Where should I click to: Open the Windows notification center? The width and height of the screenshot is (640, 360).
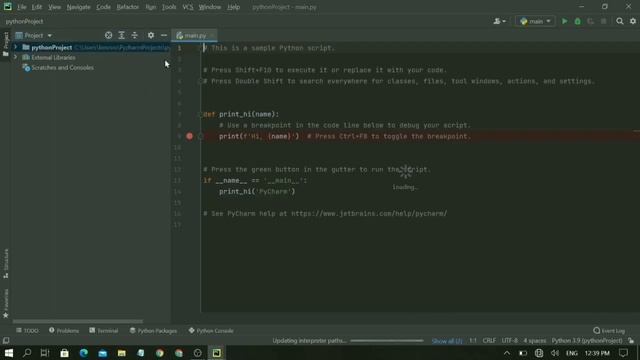(623, 353)
